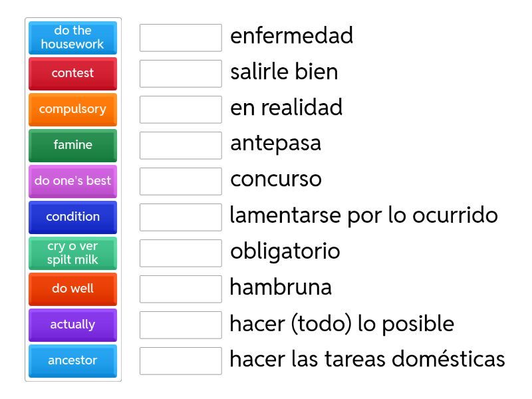Select the green 'famine' tile
The image size is (532, 399).
(72, 145)
